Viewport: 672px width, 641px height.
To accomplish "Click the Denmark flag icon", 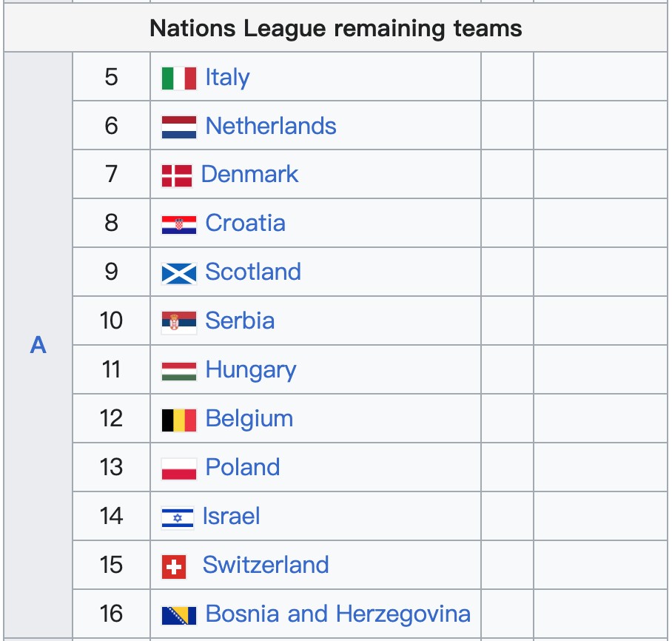I will click(176, 175).
